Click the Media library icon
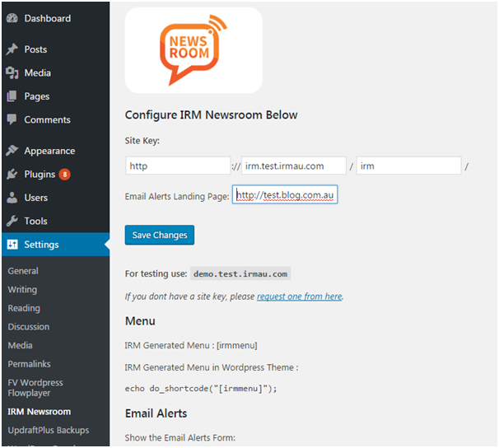 coord(12,73)
